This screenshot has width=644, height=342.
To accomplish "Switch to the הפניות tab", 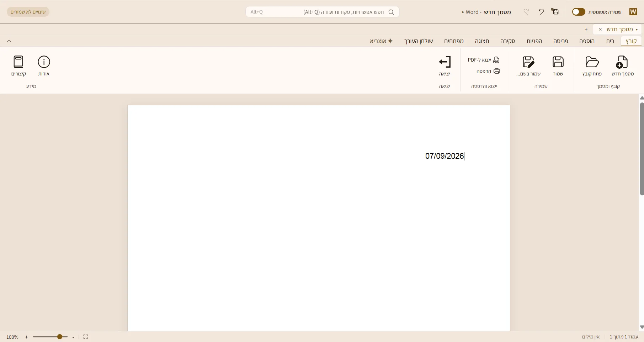I will [534, 41].
